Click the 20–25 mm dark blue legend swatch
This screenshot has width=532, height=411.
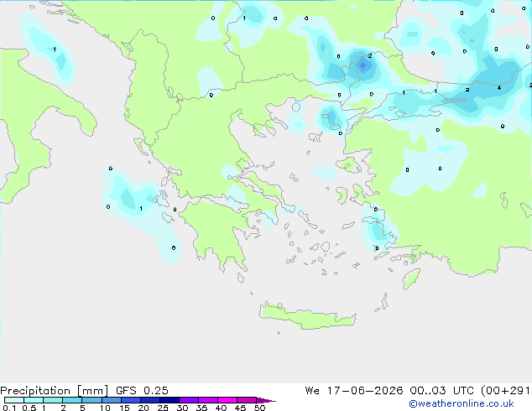click(149, 400)
